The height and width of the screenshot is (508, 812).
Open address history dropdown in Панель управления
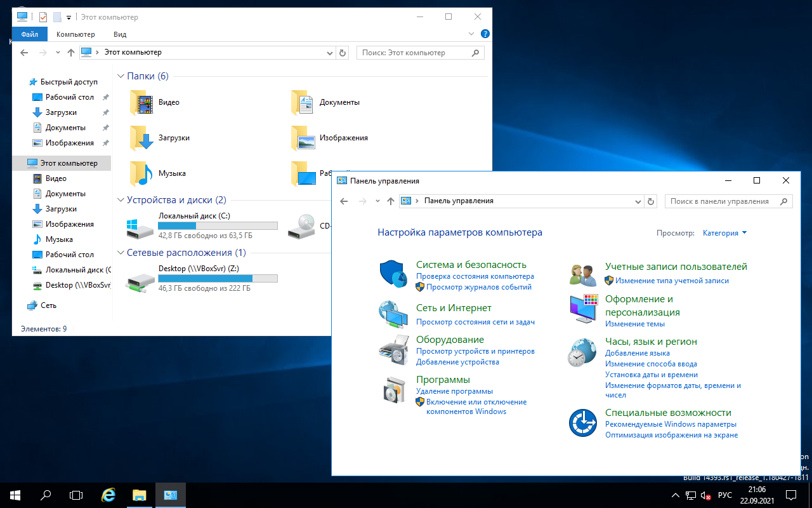pos(638,201)
